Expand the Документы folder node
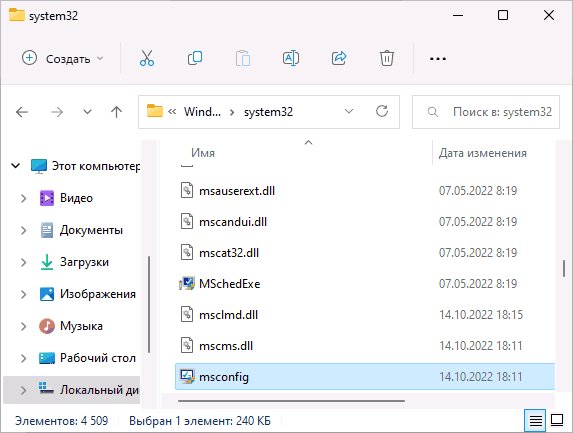Image resolution: width=573 pixels, height=433 pixels. click(x=23, y=230)
